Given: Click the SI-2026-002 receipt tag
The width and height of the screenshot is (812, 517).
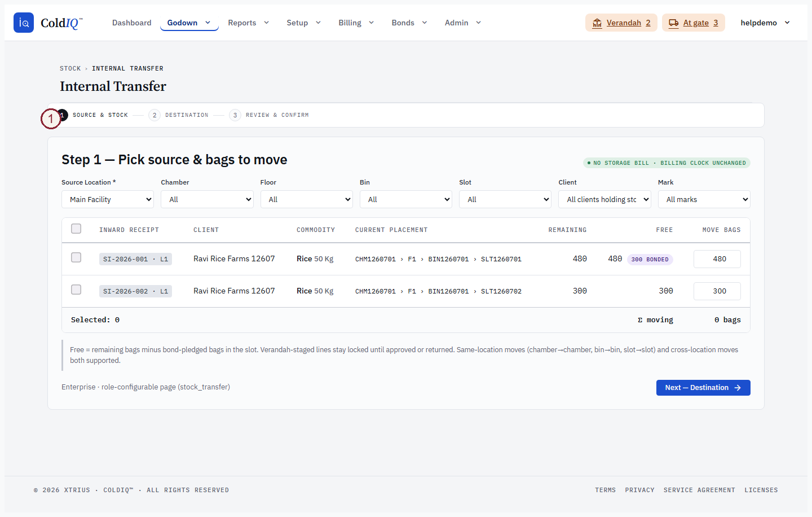Looking at the screenshot, I should pos(135,291).
